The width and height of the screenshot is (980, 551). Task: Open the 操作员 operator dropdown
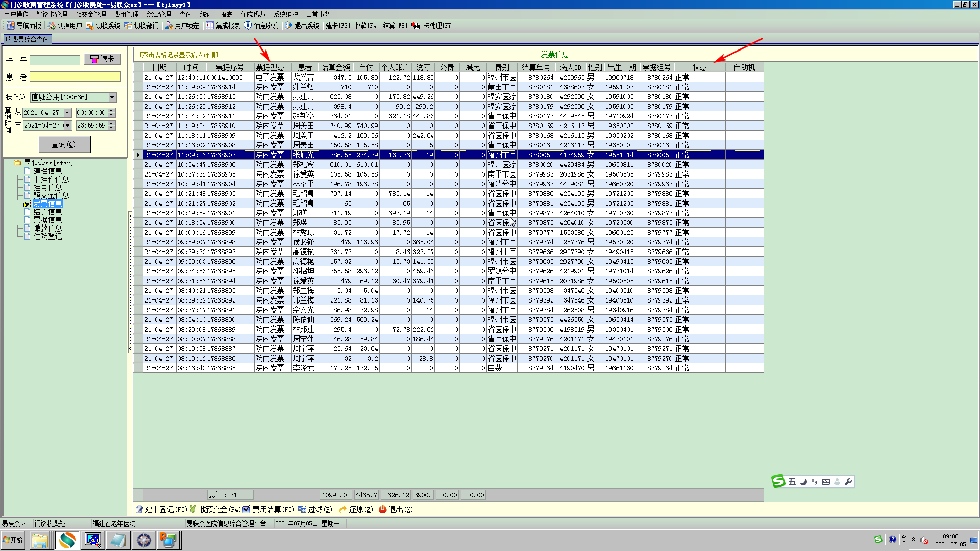click(x=112, y=97)
